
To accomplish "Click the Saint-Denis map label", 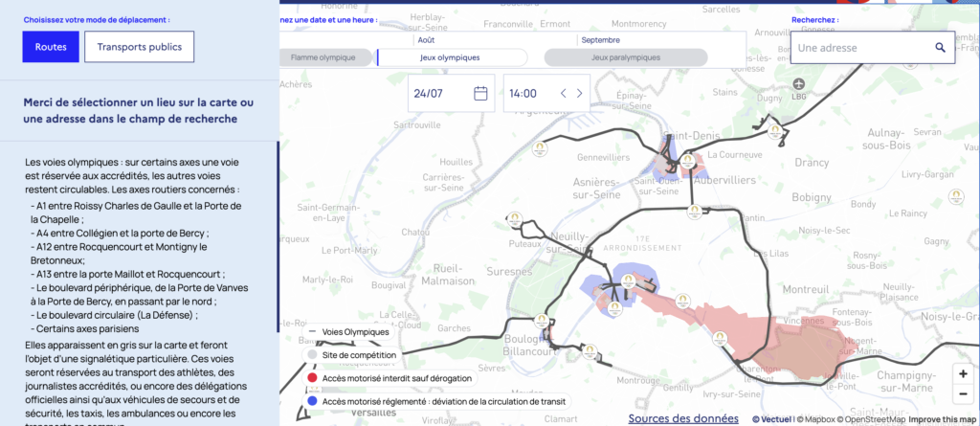I will click(x=692, y=136).
